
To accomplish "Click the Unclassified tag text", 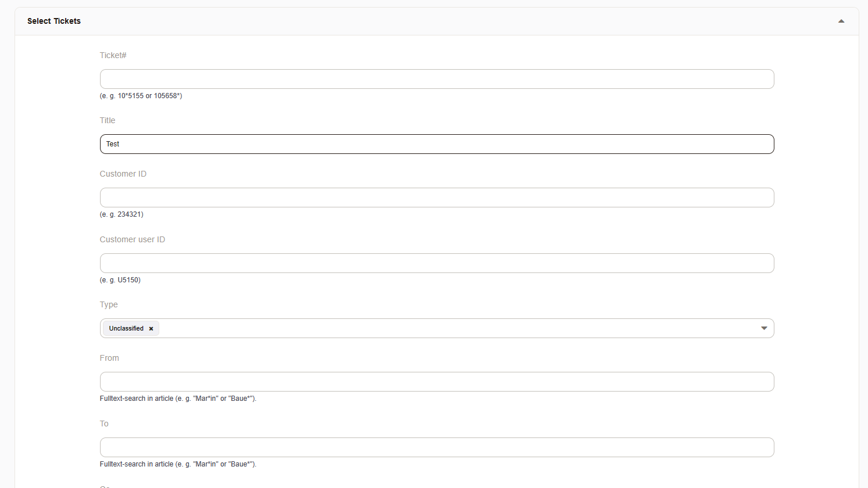I will (126, 329).
